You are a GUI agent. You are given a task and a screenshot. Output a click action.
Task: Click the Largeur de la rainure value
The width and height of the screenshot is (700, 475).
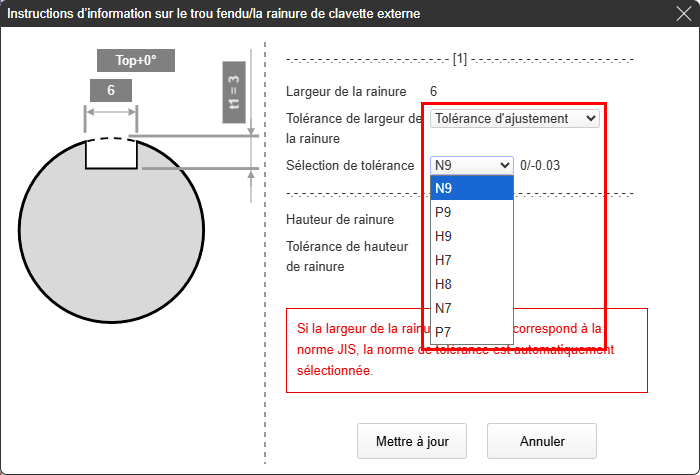coord(434,91)
